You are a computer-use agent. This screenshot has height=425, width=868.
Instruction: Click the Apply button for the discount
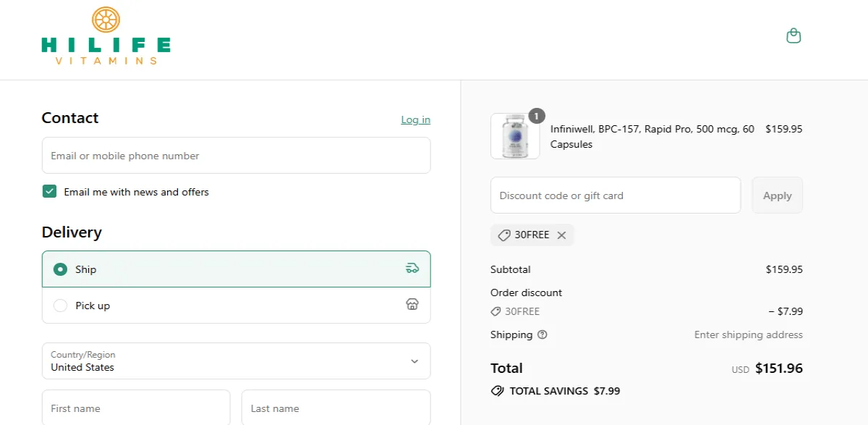[777, 195]
